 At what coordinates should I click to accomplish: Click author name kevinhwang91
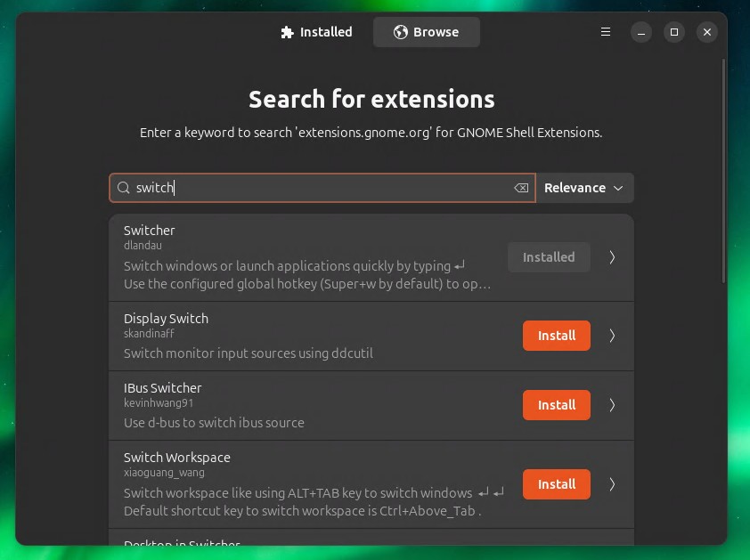point(159,402)
